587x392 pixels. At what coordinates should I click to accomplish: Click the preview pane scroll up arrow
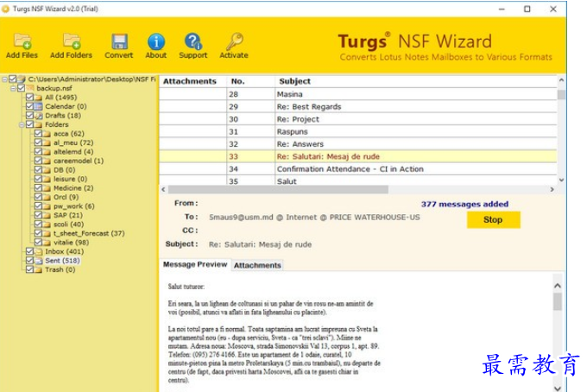click(x=558, y=286)
